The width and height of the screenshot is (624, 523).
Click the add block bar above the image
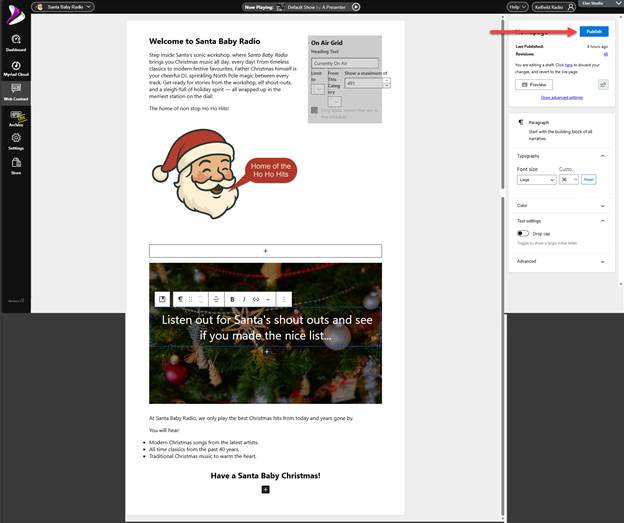point(265,251)
